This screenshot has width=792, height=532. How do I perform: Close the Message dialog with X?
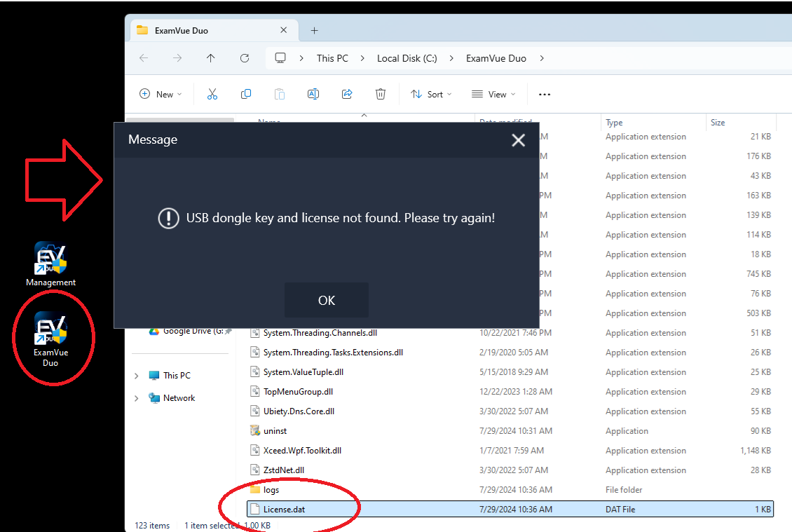[x=518, y=140]
